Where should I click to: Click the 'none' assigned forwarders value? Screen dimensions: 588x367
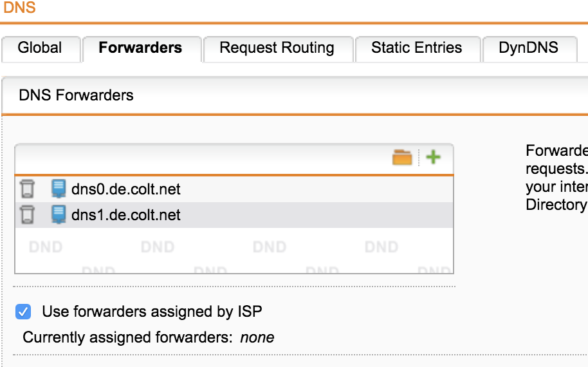tap(257, 337)
